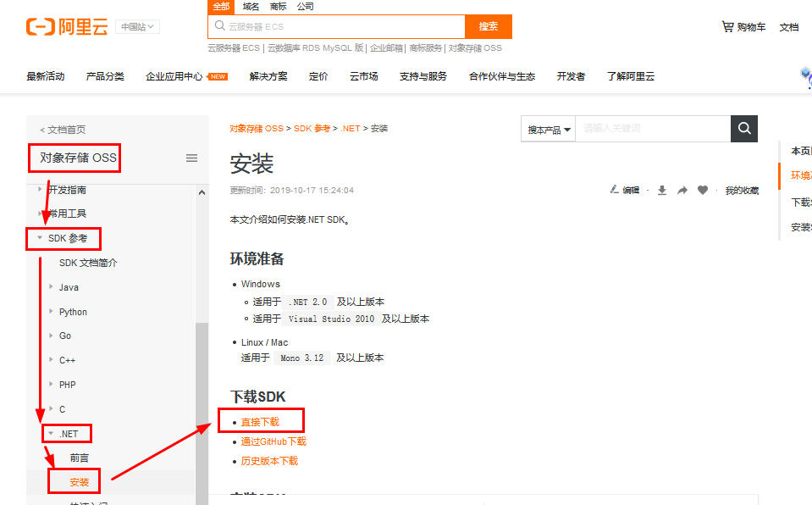812x505 pixels.
Task: Click the 对象存储 OSS breadcrumb
Action: point(257,129)
